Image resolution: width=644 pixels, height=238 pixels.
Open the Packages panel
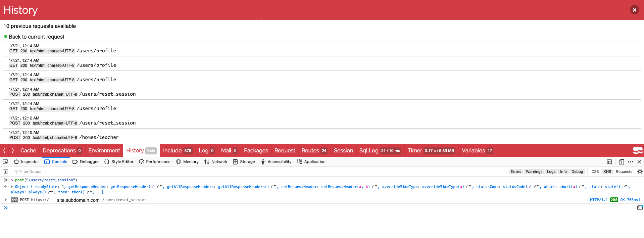click(256, 150)
